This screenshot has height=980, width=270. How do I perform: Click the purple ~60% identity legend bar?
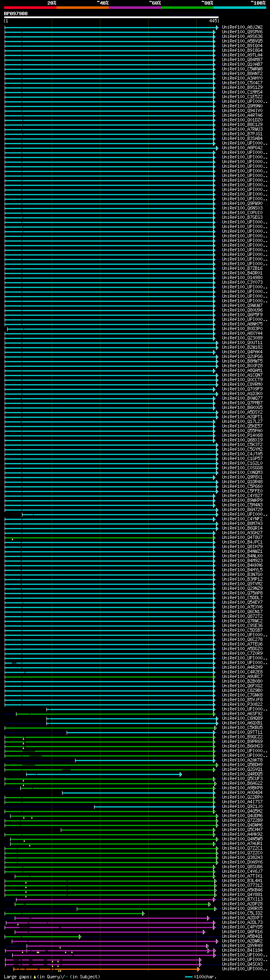point(135,8)
